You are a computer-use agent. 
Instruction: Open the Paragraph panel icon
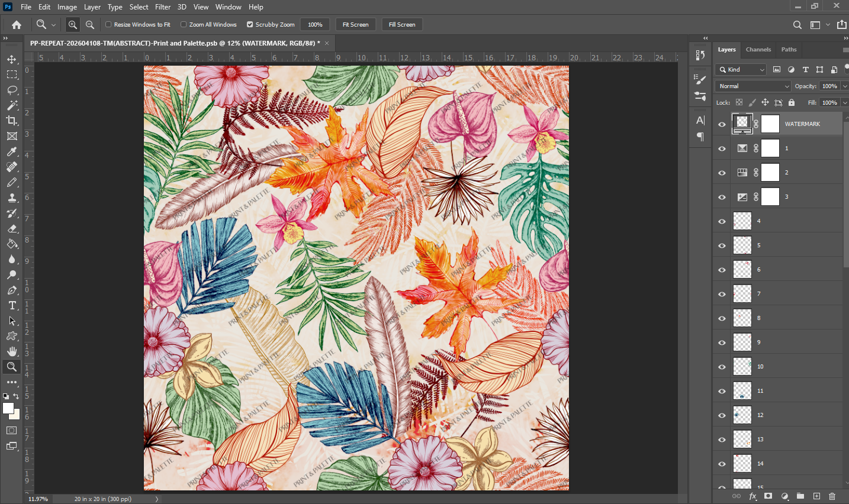700,137
